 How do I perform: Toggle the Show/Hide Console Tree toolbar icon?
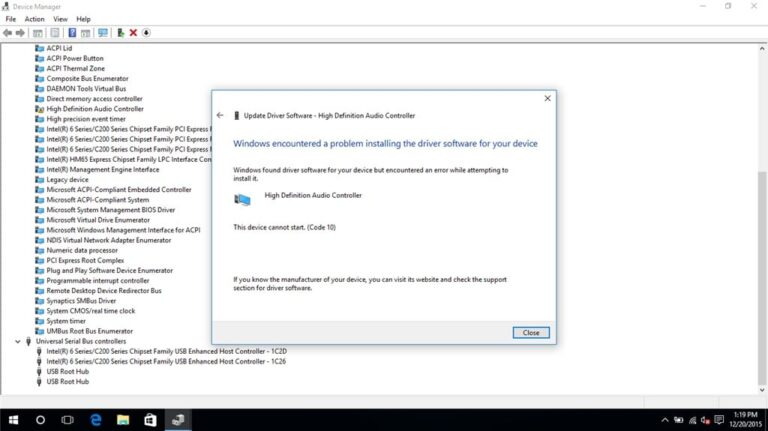(x=37, y=33)
